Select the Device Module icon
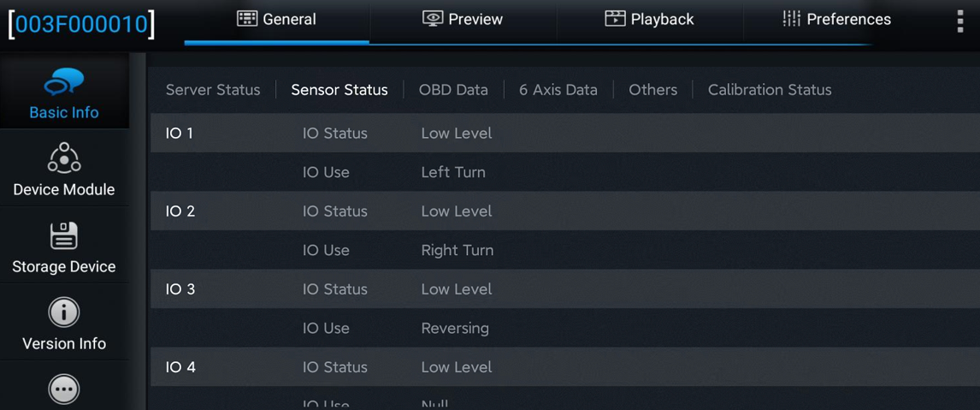Image resolution: width=980 pixels, height=410 pixels. [64, 157]
